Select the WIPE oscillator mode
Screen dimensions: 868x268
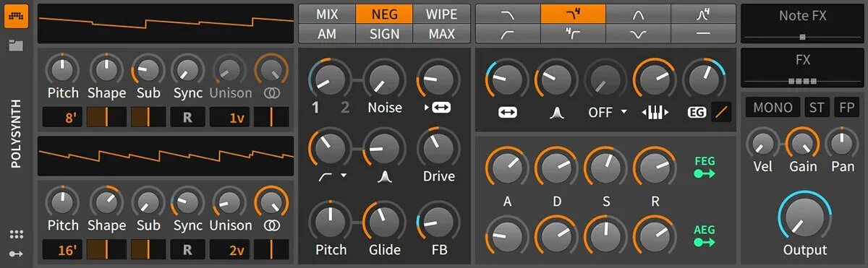click(x=441, y=14)
